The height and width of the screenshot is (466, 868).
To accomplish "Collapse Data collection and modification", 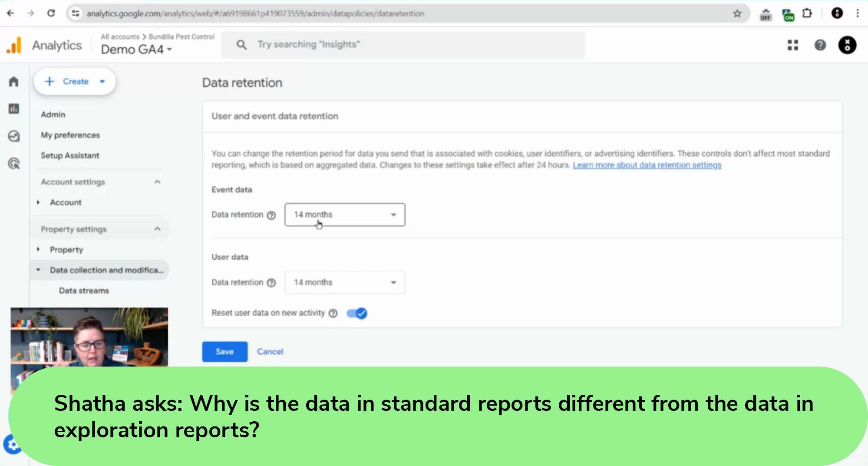I will pos(38,270).
